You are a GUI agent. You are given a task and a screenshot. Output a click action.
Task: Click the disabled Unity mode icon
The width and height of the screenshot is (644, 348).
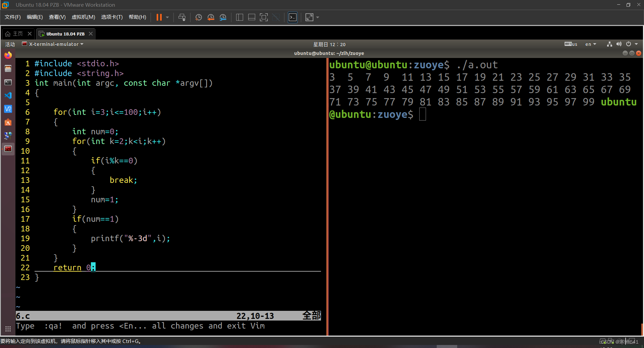tap(276, 17)
